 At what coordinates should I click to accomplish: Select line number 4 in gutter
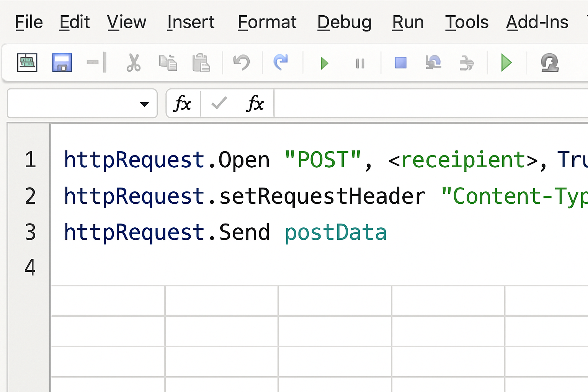pos(30,267)
